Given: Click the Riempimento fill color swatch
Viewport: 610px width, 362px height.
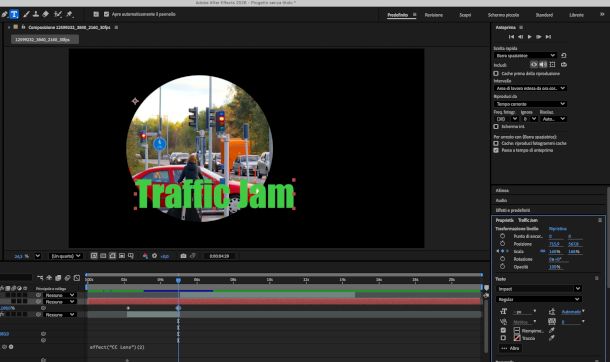Looking at the screenshot, I should click(517, 331).
